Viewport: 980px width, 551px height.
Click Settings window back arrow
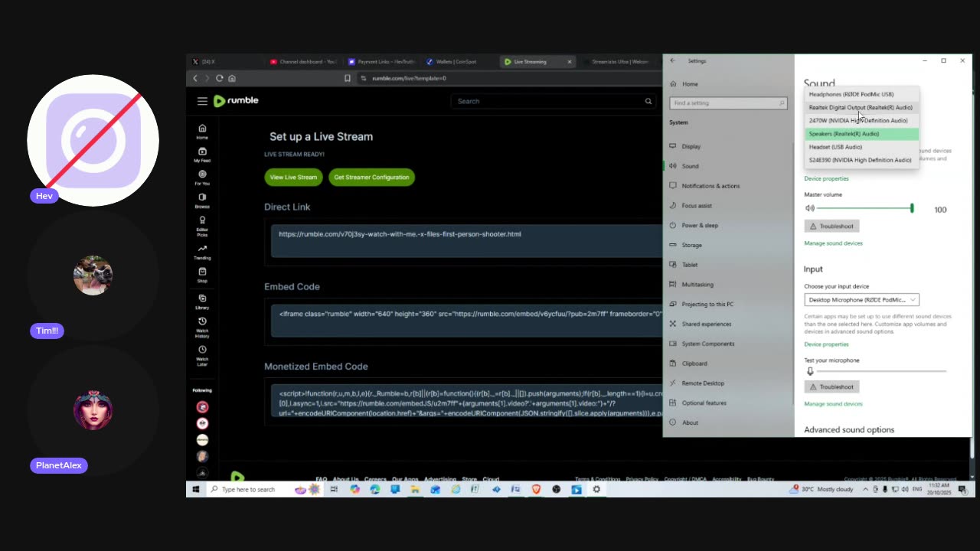click(x=672, y=60)
